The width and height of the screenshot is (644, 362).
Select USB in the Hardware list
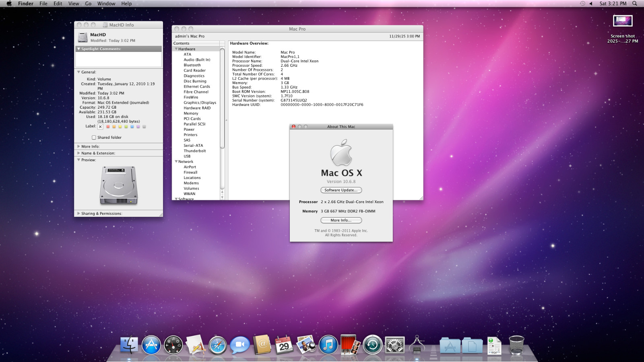[x=187, y=156]
